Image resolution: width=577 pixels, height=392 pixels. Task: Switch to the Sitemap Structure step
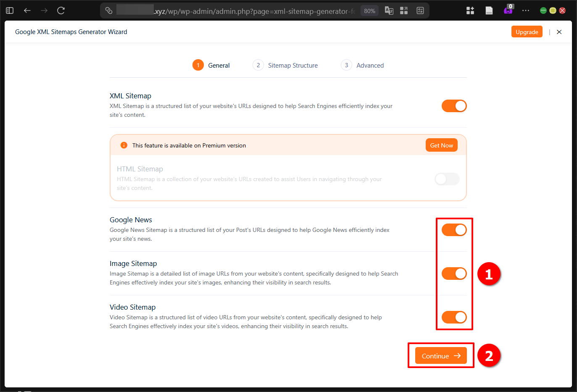tap(285, 65)
